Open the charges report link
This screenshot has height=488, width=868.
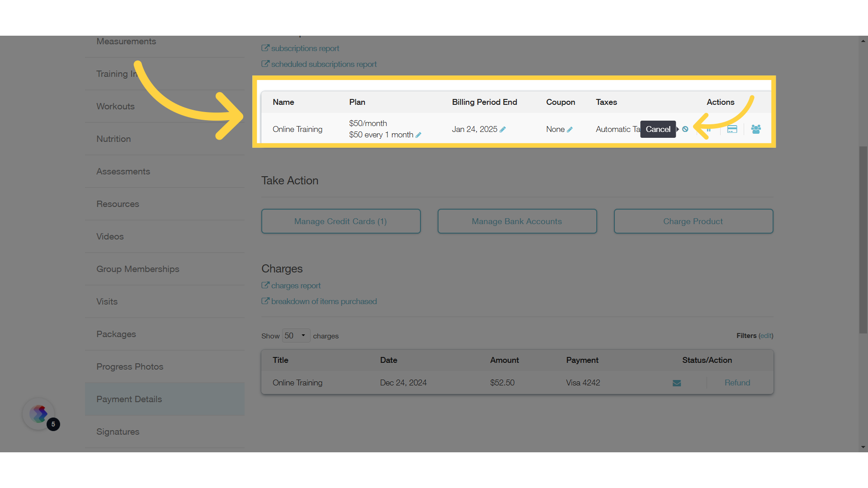(x=291, y=286)
